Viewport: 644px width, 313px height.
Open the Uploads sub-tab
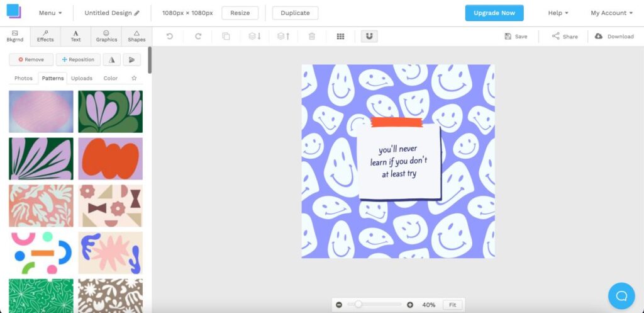(82, 78)
